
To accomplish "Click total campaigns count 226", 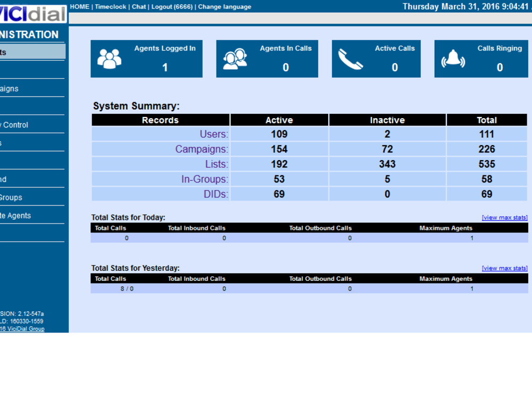I will (487, 149).
